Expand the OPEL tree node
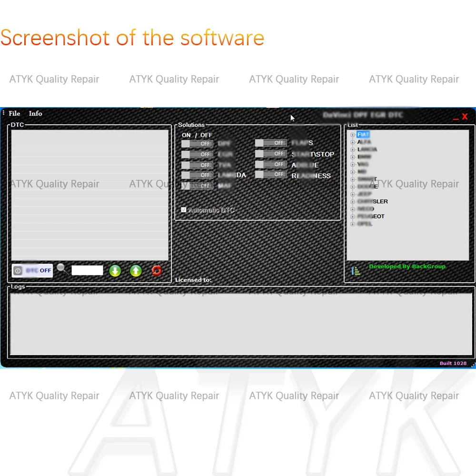 pyautogui.click(x=352, y=224)
